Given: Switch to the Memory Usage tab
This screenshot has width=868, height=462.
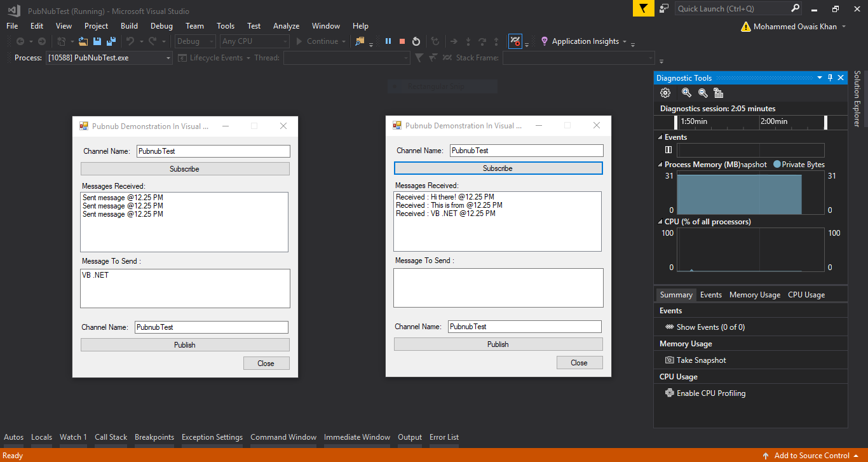Looking at the screenshot, I should [754, 295].
